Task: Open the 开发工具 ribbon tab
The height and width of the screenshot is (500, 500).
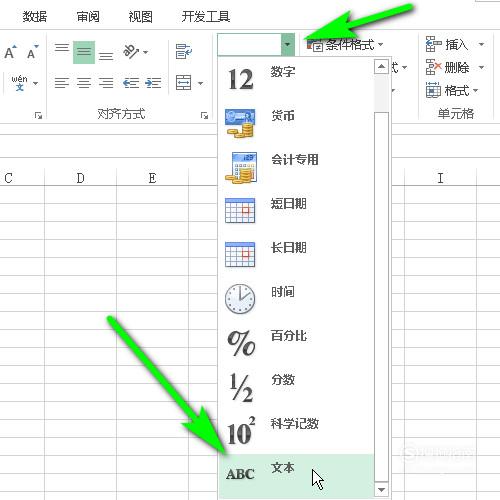Action: pyautogui.click(x=206, y=16)
